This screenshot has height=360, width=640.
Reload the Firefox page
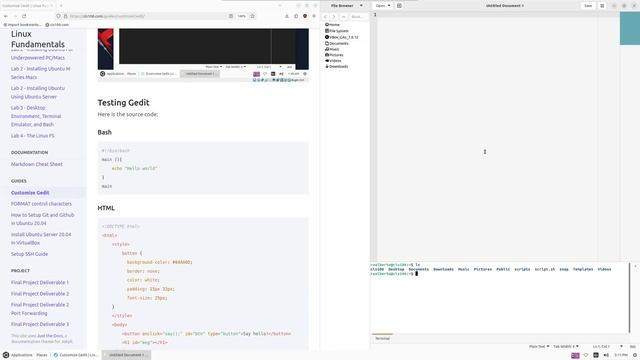click(24, 16)
